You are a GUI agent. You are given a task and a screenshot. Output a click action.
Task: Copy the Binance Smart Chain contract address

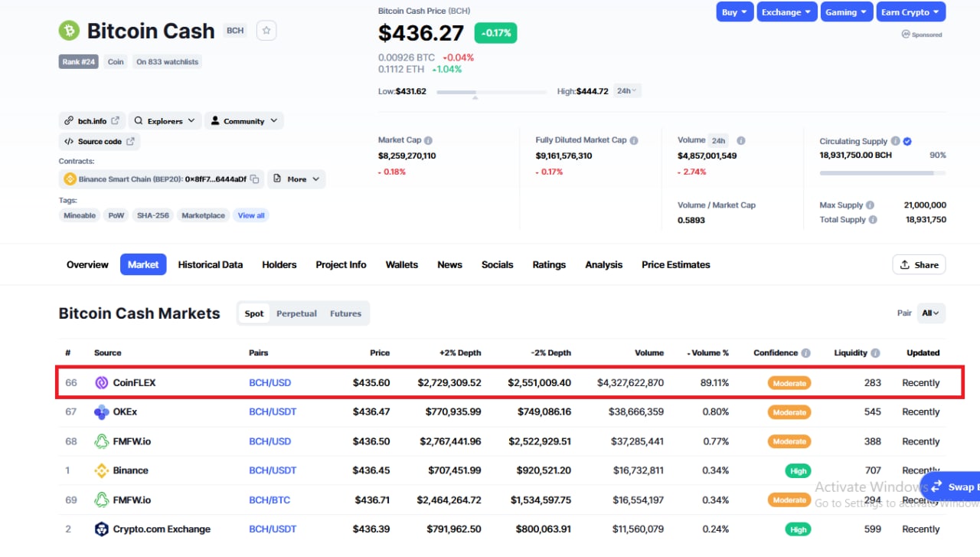tap(255, 179)
